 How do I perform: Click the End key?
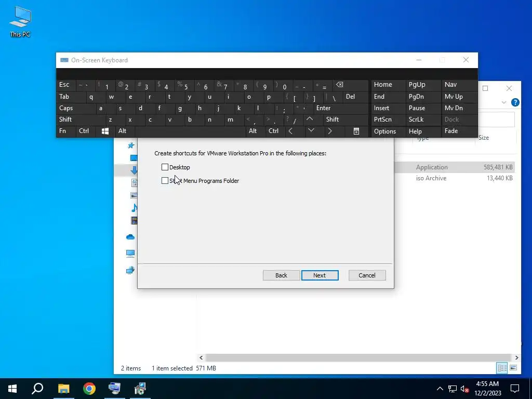pyautogui.click(x=388, y=97)
